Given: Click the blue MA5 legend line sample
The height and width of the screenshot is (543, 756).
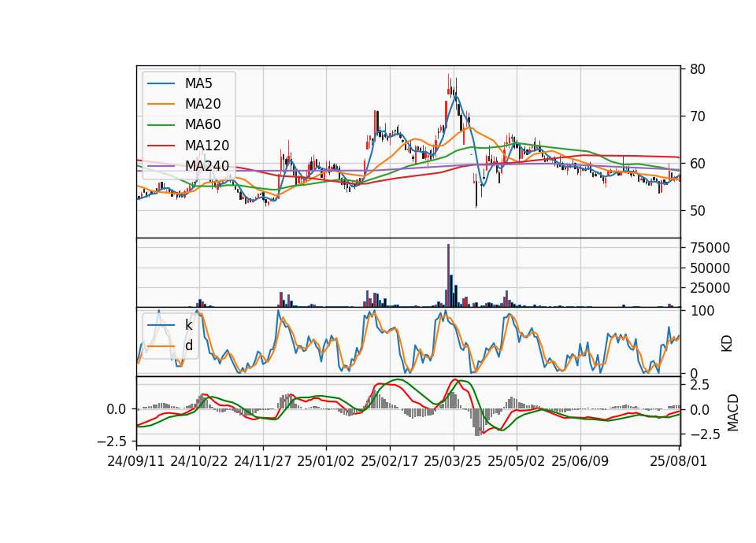Looking at the screenshot, I should click(x=161, y=83).
